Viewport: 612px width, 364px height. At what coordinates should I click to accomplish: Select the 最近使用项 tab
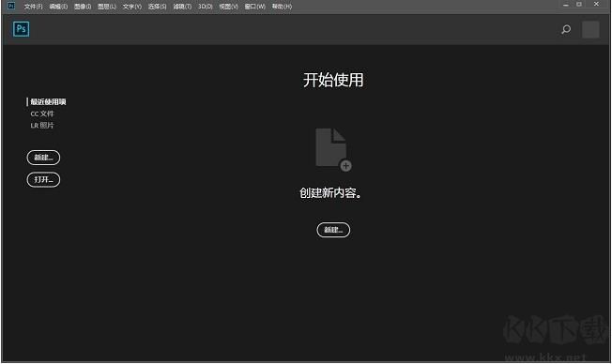pos(48,102)
